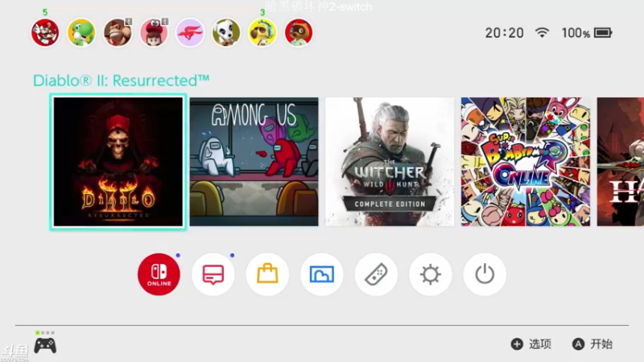Open The Witcher Wild Hunt Complete Edition
The width and height of the screenshot is (644, 362).
coord(390,162)
